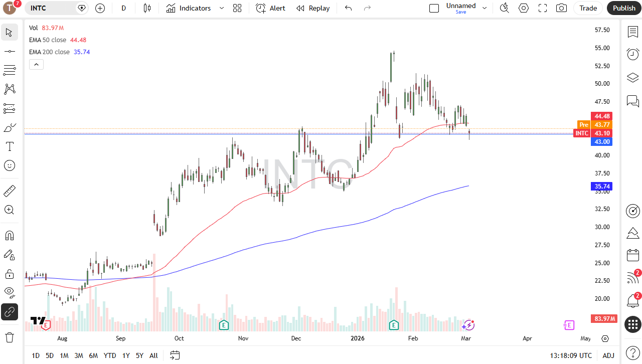642x364 pixels.
Task: Open the chart patterns tool
Action: 10,89
